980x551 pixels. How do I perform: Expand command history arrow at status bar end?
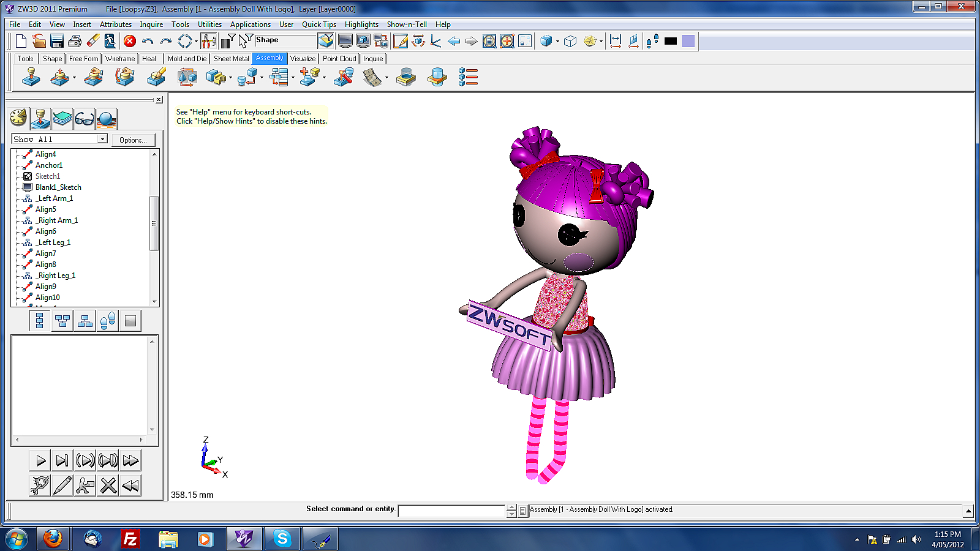968,511
